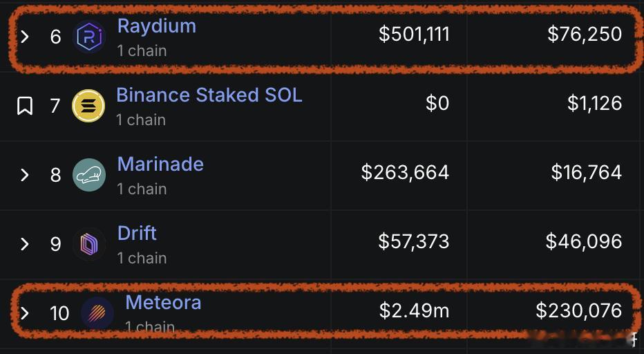Open the Meteora protocol link
644x354 pixels.
tap(163, 303)
